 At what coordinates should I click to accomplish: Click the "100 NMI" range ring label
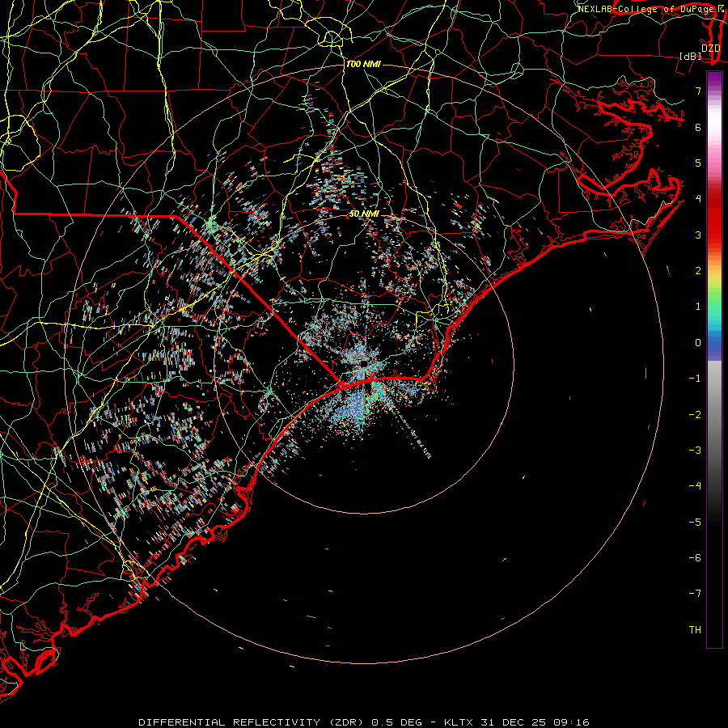tap(363, 64)
